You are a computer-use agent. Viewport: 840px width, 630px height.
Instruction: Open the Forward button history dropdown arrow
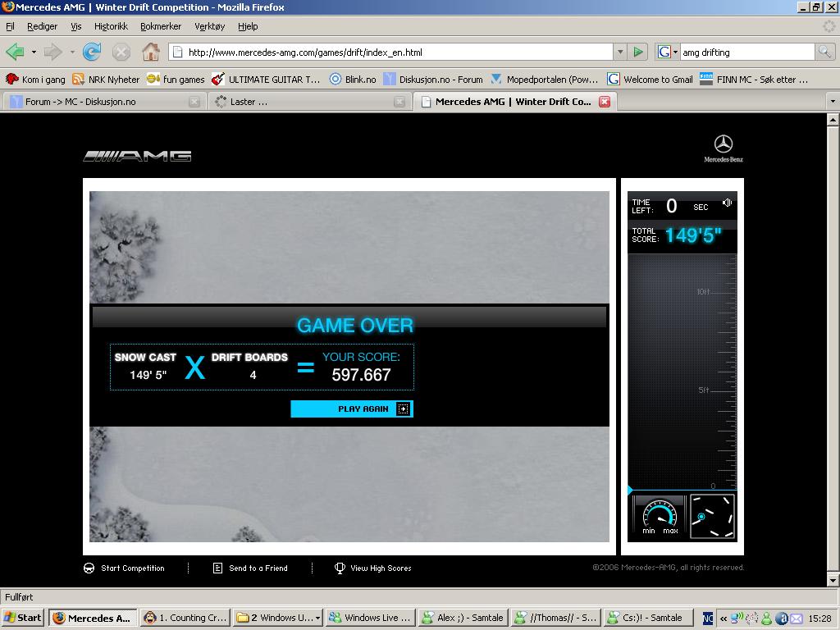[72, 52]
